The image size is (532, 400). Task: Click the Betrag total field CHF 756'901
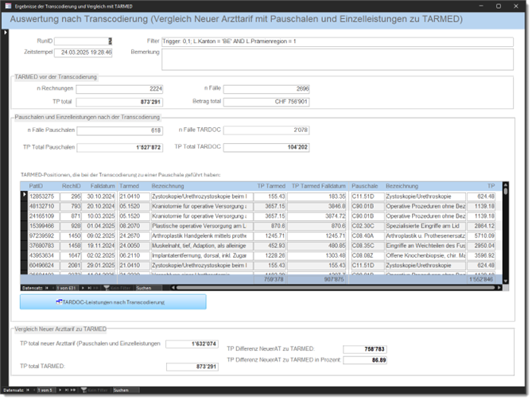[x=266, y=102]
